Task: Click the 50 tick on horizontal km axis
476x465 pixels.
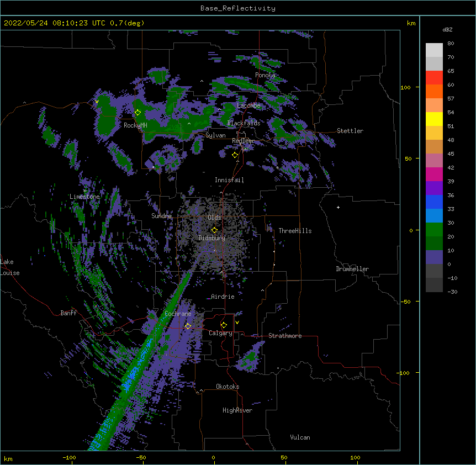Action: [x=284, y=457]
